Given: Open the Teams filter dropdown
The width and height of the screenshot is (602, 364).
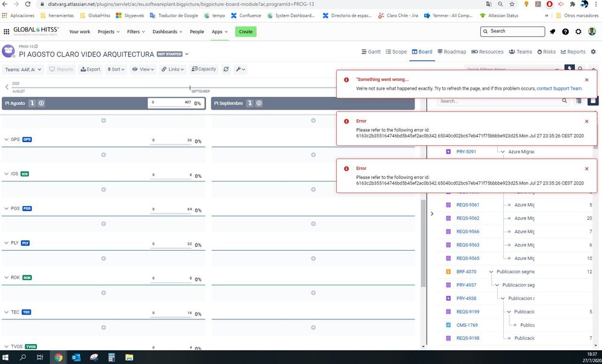Looking at the screenshot, I should pos(23,69).
